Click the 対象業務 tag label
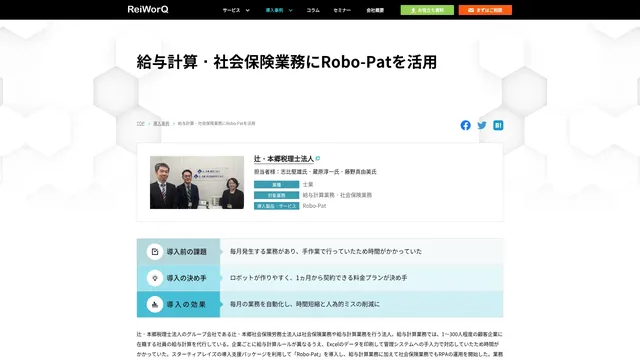This screenshot has height=360, width=640. 276,195
